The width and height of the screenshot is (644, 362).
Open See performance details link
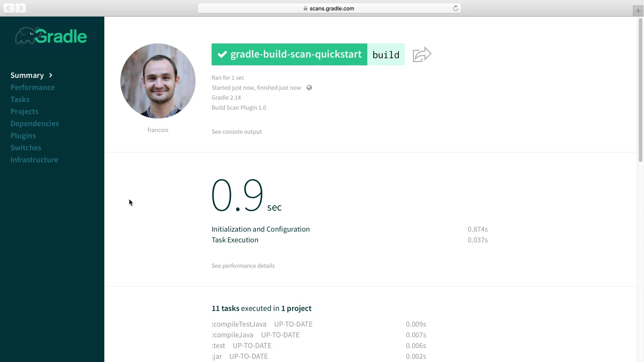[243, 266]
